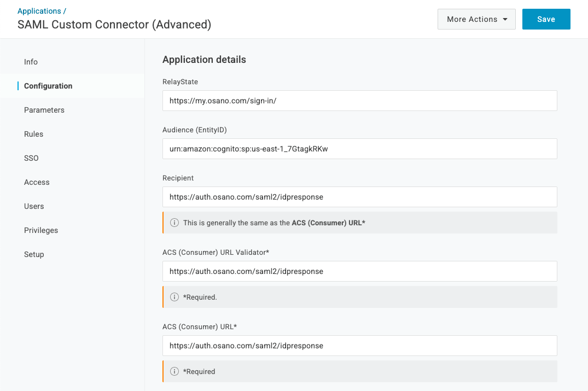Click the Save button
Image resolution: width=588 pixels, height=391 pixels.
coord(546,19)
